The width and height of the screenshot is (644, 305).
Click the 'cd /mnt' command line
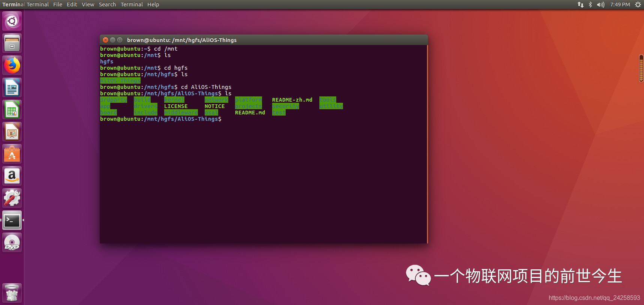139,49
